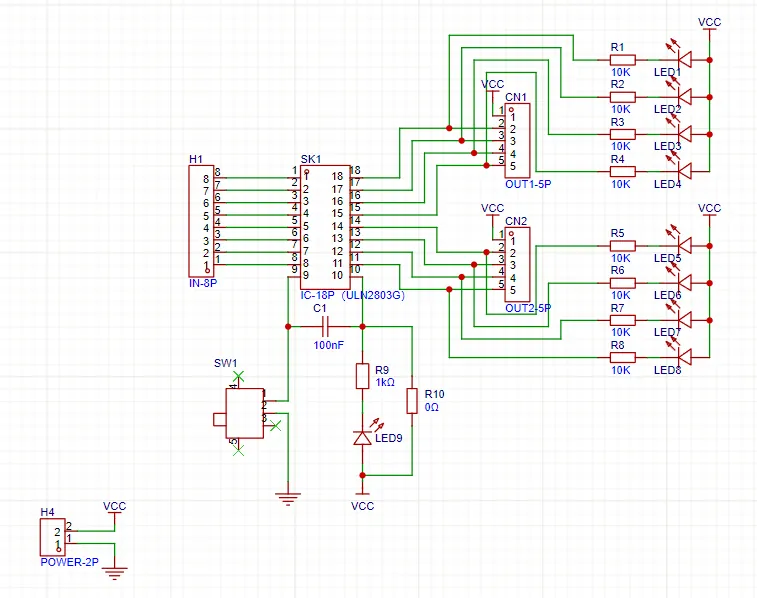Click the 'R10' designator text
757x598 pixels.
click(x=435, y=394)
